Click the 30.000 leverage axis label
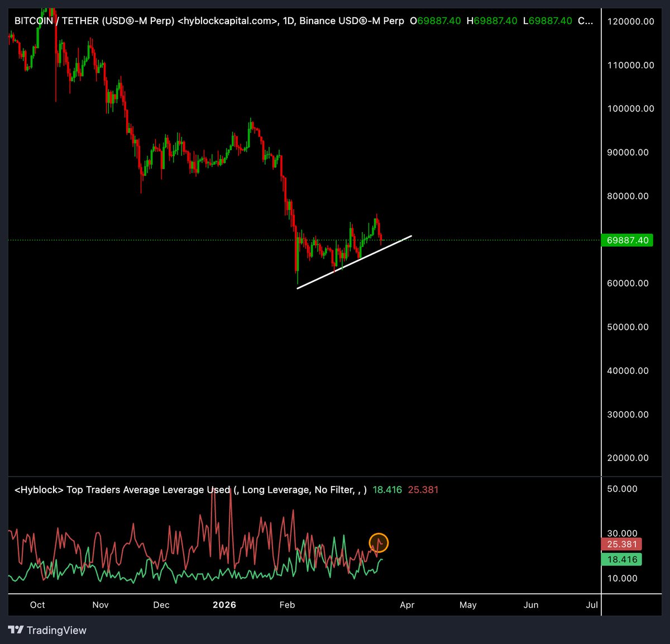The image size is (670, 644). 622,534
